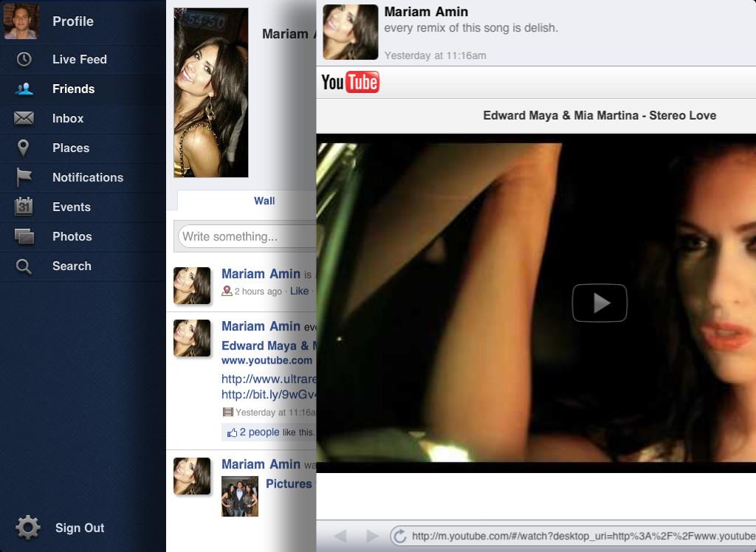Open Inbox using the envelope icon
The width and height of the screenshot is (756, 552).
point(23,118)
